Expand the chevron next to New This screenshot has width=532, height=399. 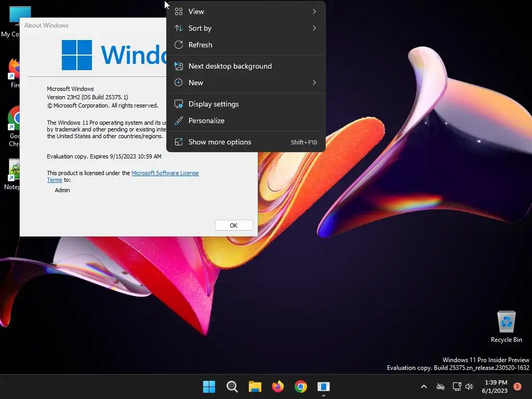click(314, 83)
